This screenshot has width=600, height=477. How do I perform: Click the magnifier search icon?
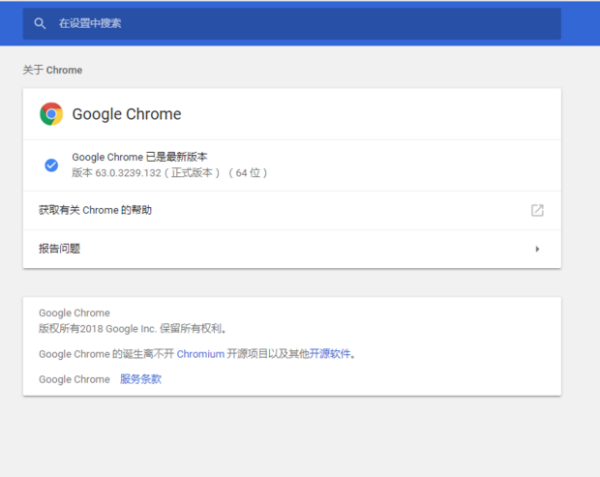click(x=40, y=23)
